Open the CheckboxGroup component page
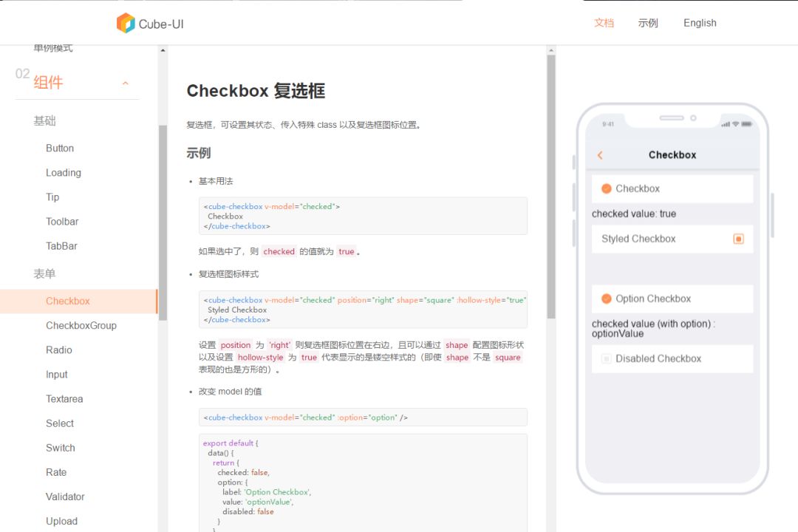Image resolution: width=798 pixels, height=532 pixels. click(81, 325)
